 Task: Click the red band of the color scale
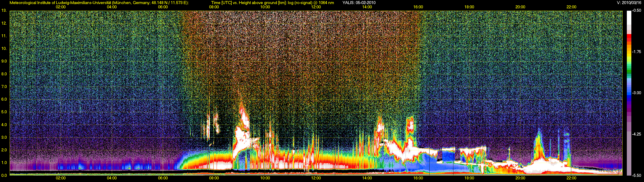[x=629, y=36]
